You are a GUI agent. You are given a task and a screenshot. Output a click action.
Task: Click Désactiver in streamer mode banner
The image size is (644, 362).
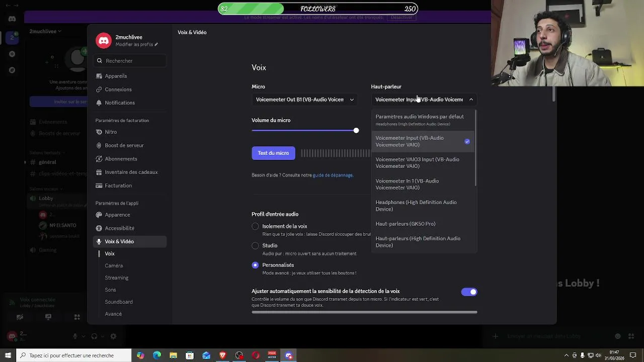(401, 17)
